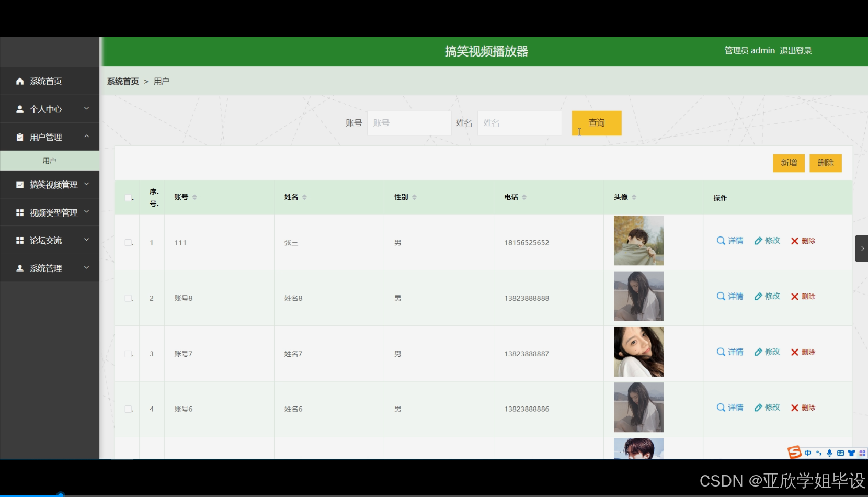Check the checkbox on 张三's row
The height and width of the screenshot is (497, 868).
(128, 242)
